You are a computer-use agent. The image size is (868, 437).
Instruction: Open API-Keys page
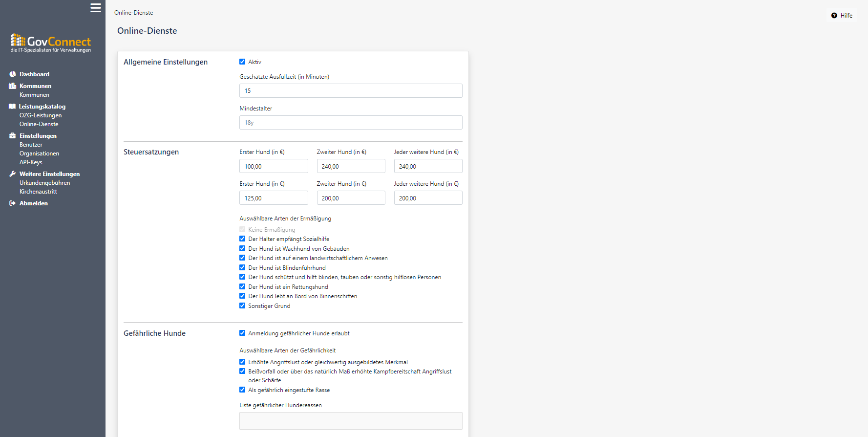[x=31, y=162]
